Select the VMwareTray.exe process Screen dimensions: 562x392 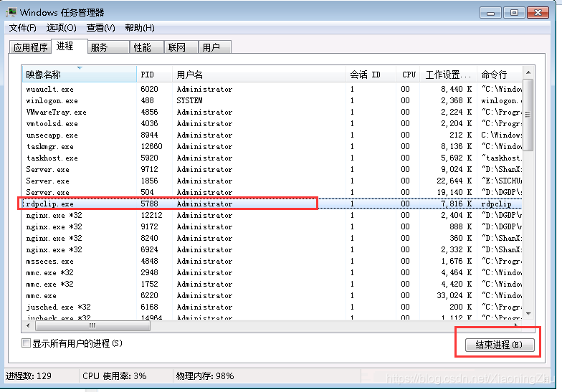[x=272, y=112]
